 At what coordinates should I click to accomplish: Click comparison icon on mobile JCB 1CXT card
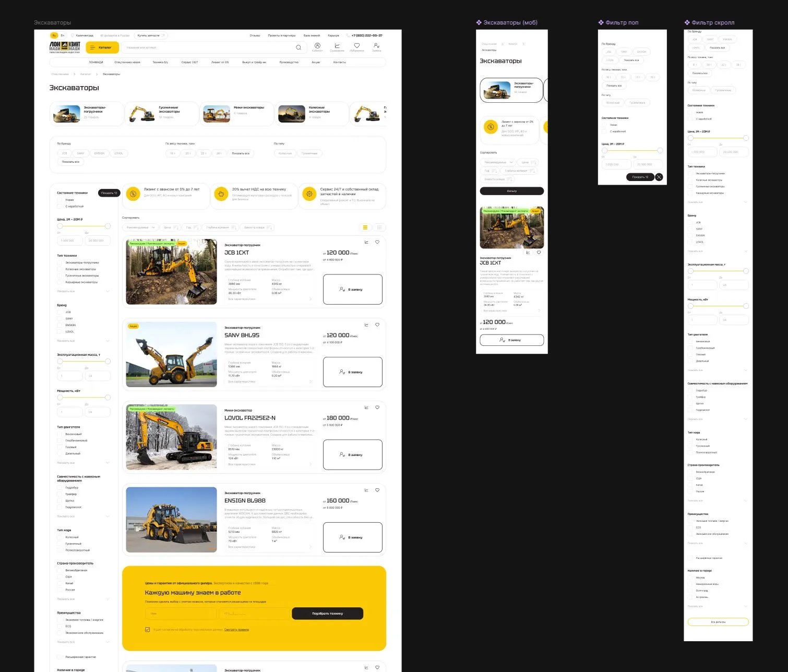[528, 253]
